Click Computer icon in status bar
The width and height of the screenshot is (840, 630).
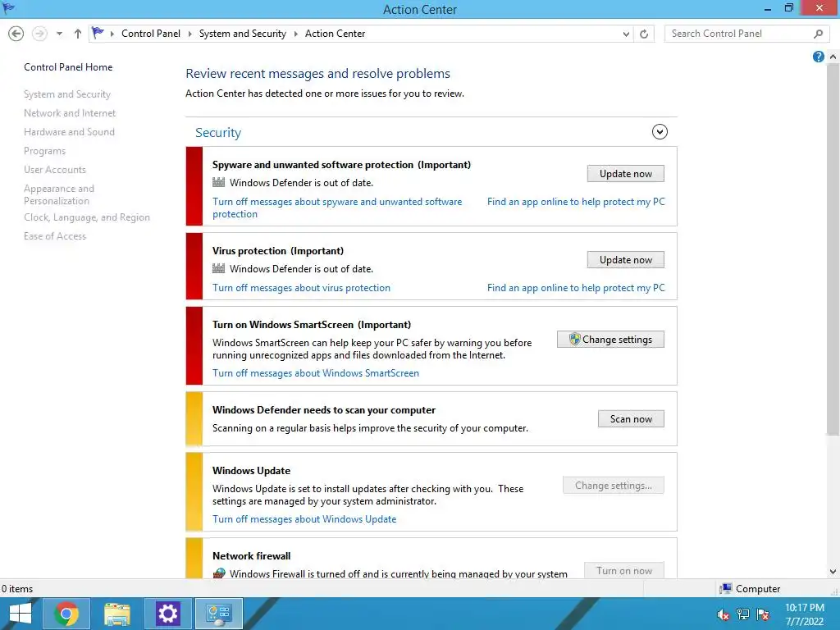tap(726, 589)
